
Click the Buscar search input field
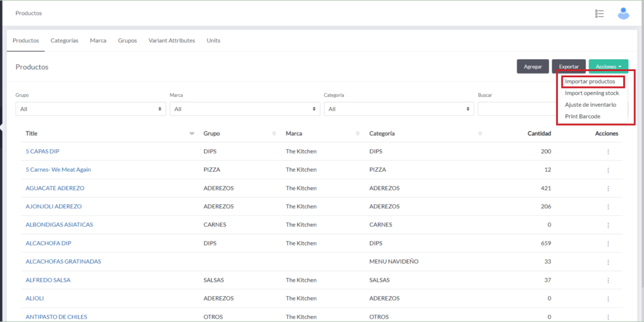pos(516,109)
